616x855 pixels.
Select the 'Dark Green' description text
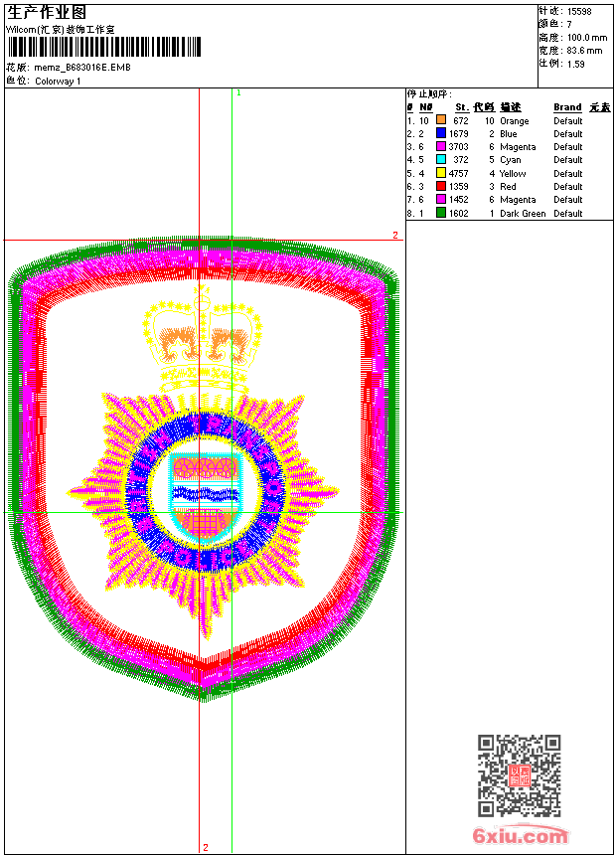[x=523, y=213]
